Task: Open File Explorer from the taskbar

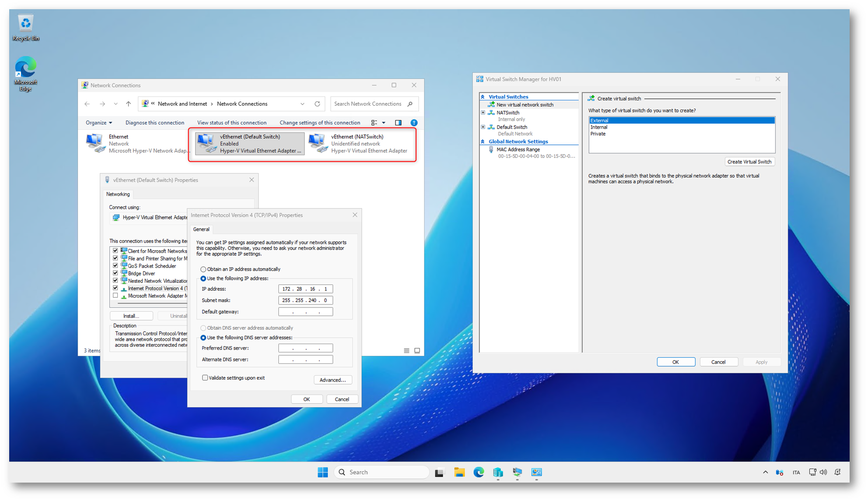Action: (459, 472)
